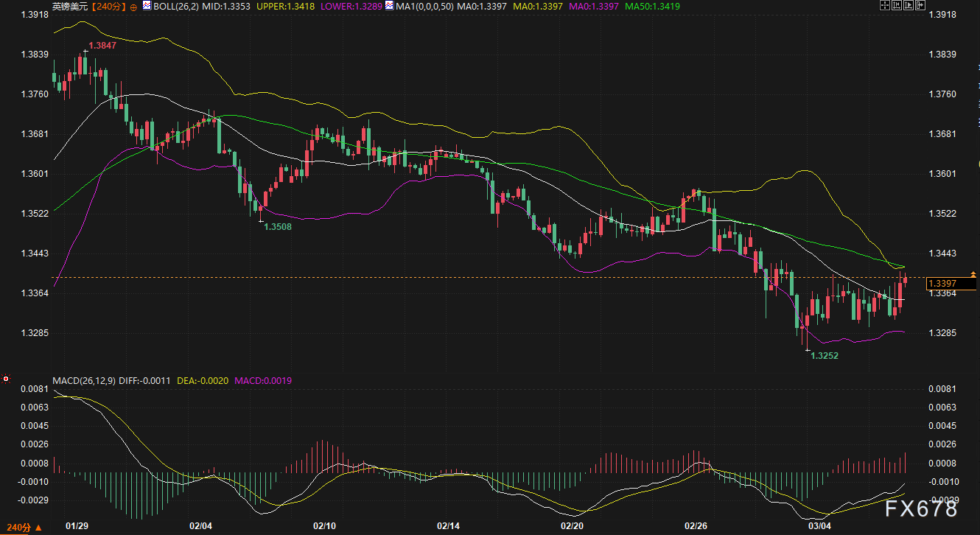The height and width of the screenshot is (535, 980).
Task: Open the 240分 timeframe dropdown at bottom left
Action: (x=21, y=528)
